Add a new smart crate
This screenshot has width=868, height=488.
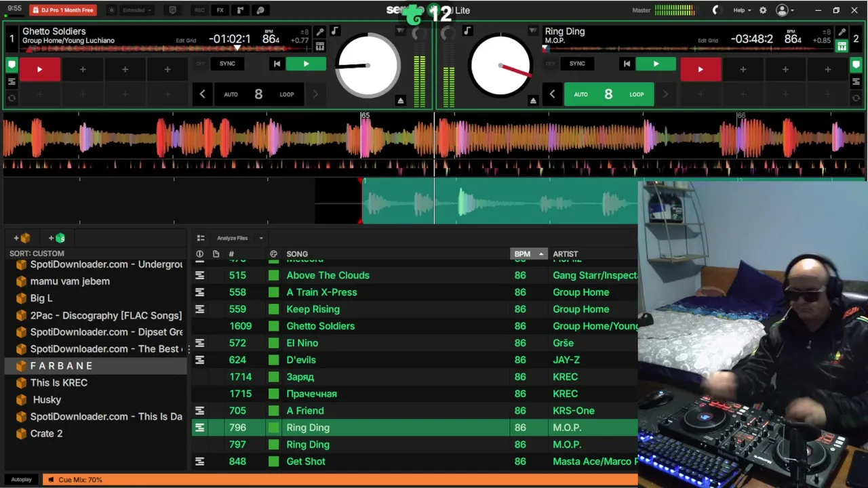[57, 238]
